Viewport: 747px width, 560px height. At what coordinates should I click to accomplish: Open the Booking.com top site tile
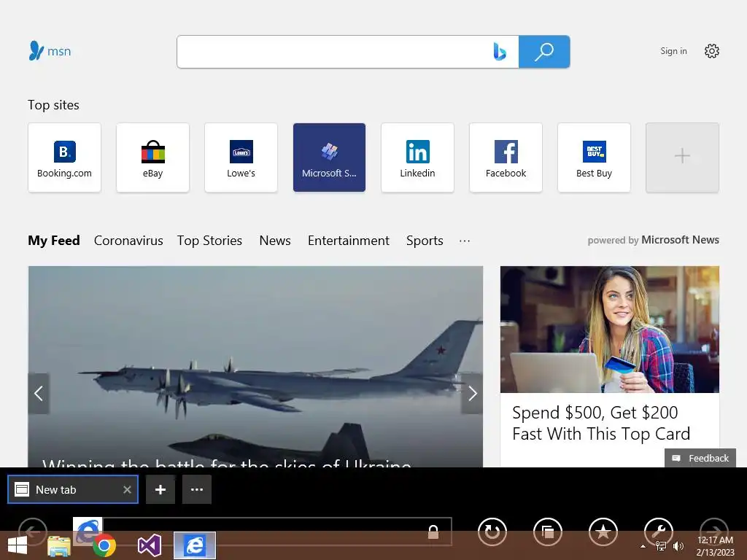(64, 157)
